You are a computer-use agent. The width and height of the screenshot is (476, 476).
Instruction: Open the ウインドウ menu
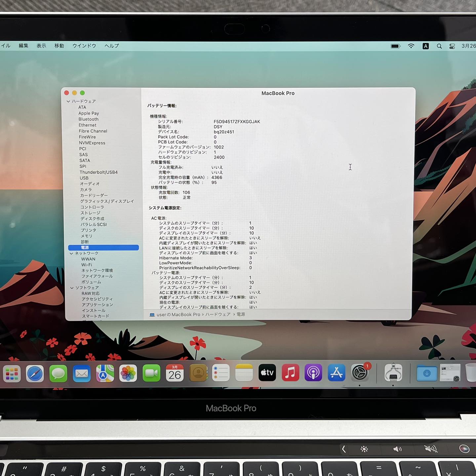tap(84, 46)
